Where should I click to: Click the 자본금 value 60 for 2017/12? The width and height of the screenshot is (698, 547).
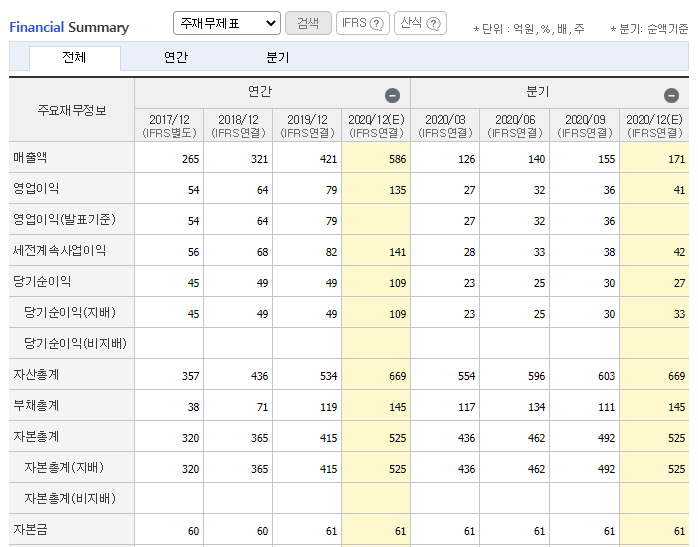[x=194, y=531]
